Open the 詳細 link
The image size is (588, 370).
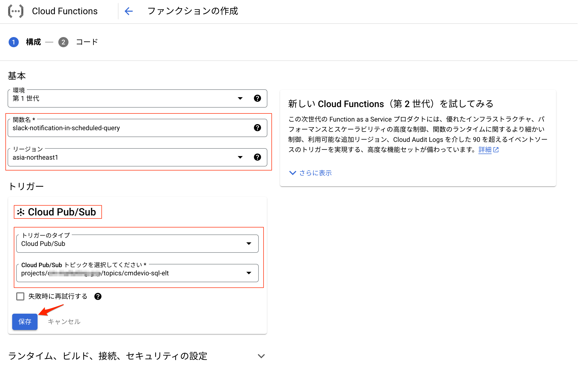(485, 150)
